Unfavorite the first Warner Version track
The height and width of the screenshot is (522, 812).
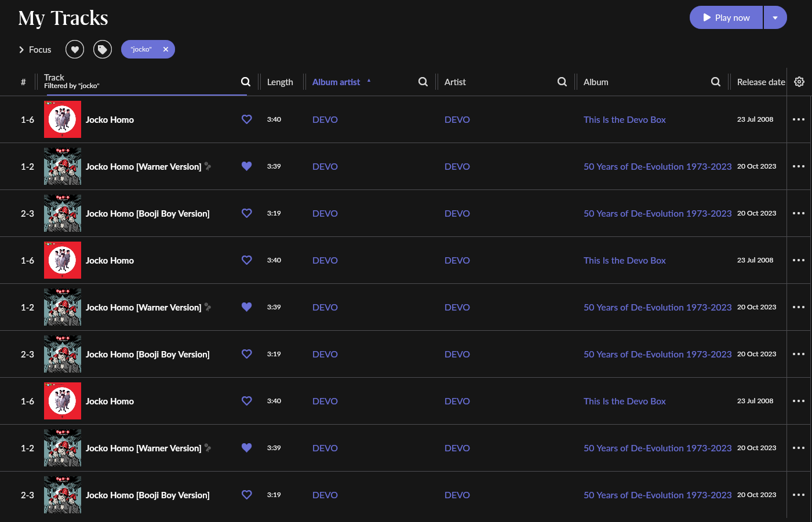pyautogui.click(x=247, y=166)
